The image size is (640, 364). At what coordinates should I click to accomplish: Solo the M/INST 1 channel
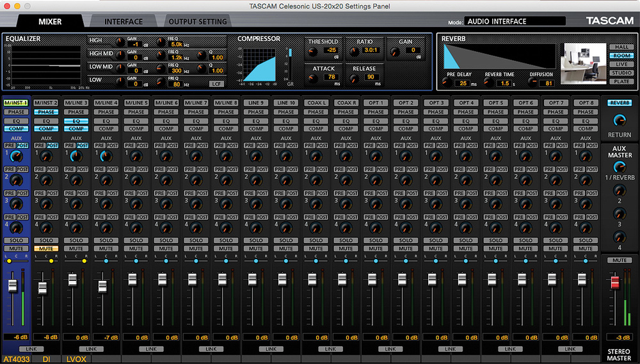[15, 241]
